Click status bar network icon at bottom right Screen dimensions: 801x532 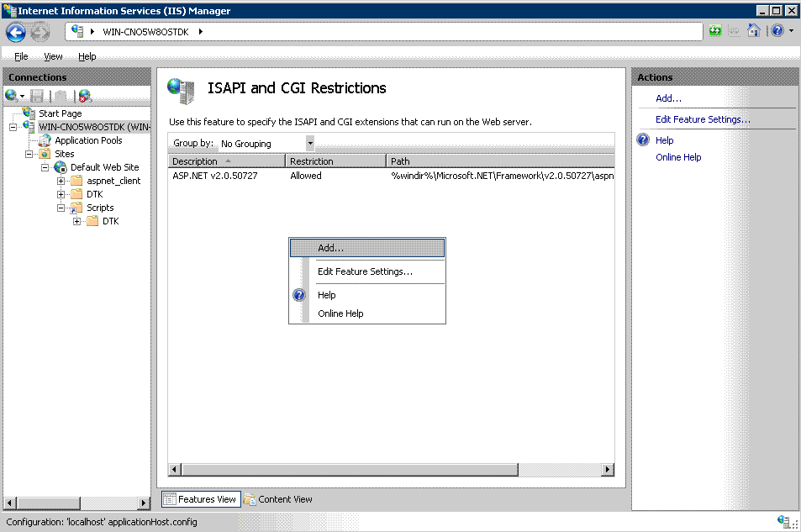click(x=783, y=521)
